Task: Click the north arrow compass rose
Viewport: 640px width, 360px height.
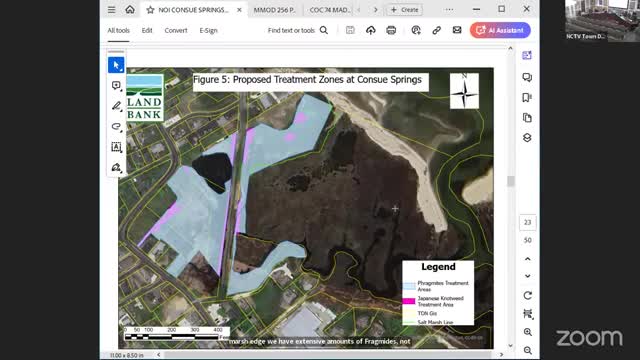Action: [464, 91]
